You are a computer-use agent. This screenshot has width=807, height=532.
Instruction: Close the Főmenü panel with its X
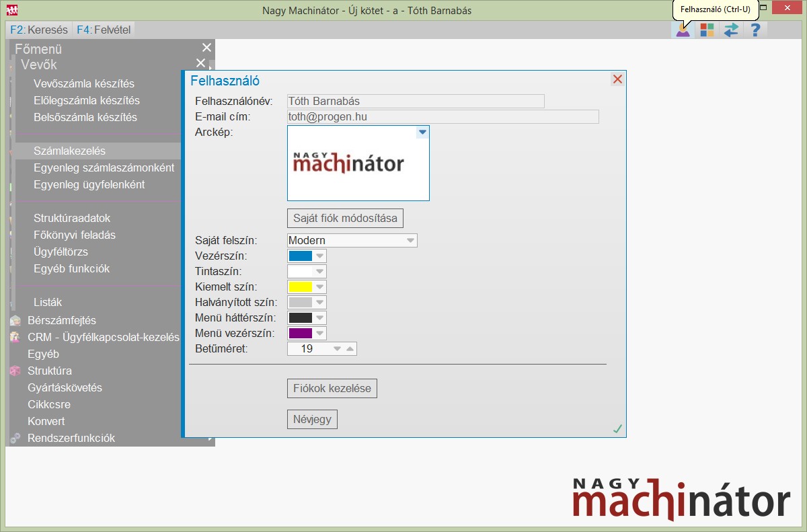click(206, 48)
